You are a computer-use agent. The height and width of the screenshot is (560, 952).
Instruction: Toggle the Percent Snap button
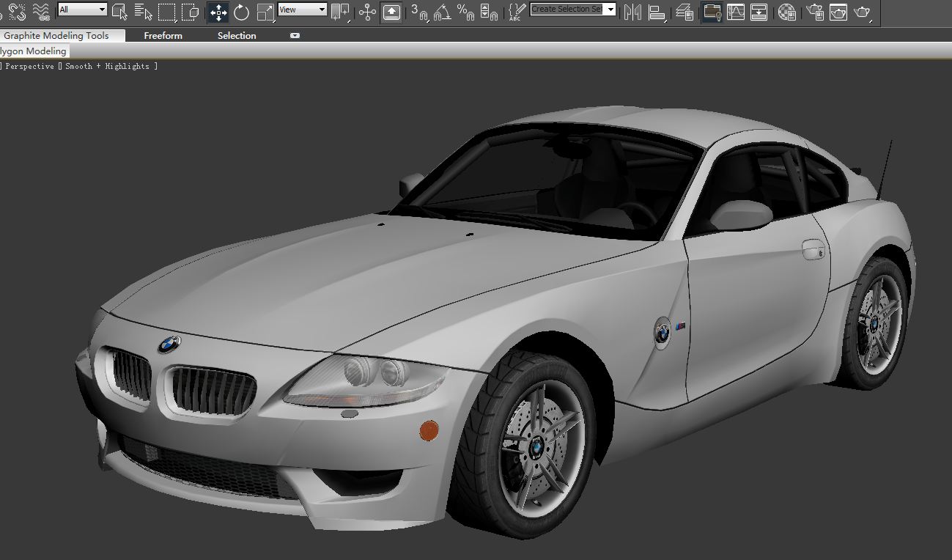click(x=465, y=11)
